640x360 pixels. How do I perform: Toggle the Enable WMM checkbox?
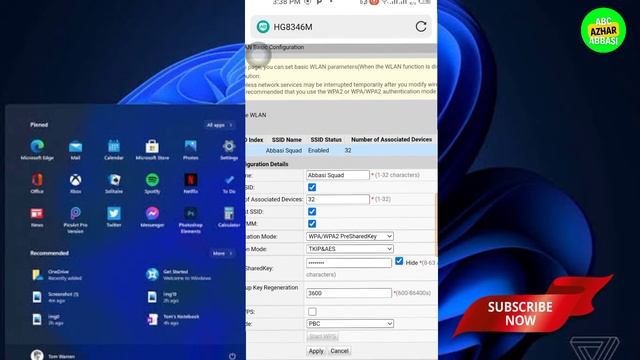pyautogui.click(x=312, y=224)
